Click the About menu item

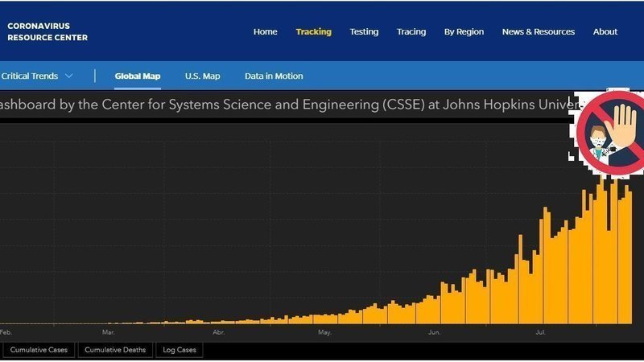point(605,32)
